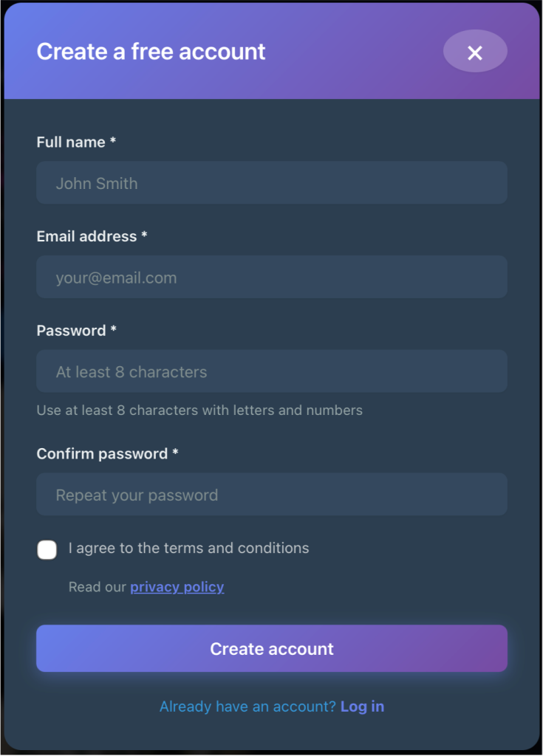
Task: Click the "Password *" field label
Action: (x=71, y=331)
